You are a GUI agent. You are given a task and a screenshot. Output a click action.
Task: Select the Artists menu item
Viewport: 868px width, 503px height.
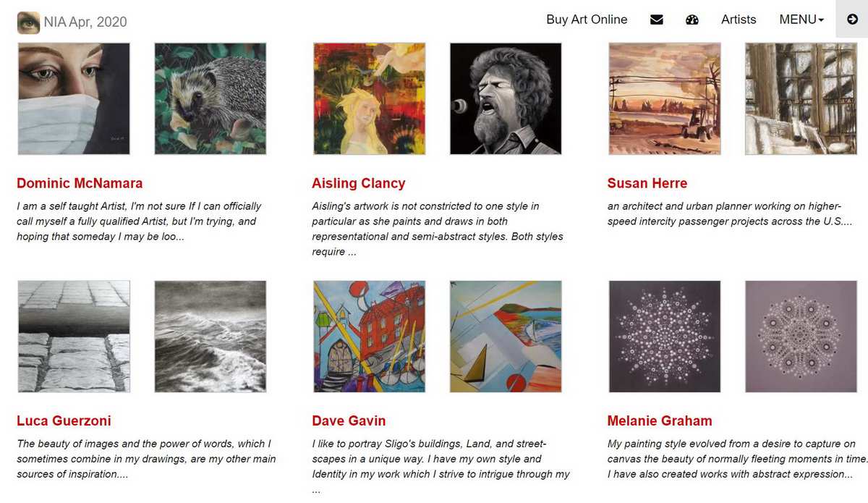point(738,20)
